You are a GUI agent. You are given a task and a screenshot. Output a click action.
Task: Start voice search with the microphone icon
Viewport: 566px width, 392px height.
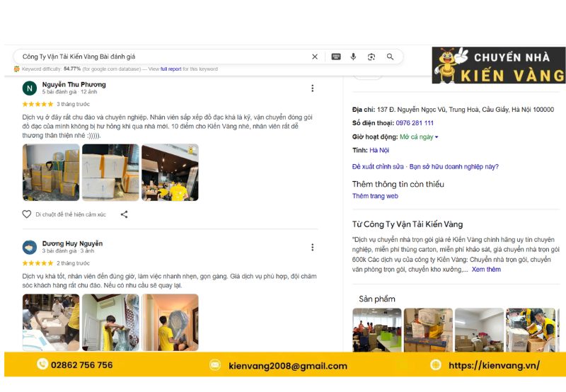pos(353,57)
